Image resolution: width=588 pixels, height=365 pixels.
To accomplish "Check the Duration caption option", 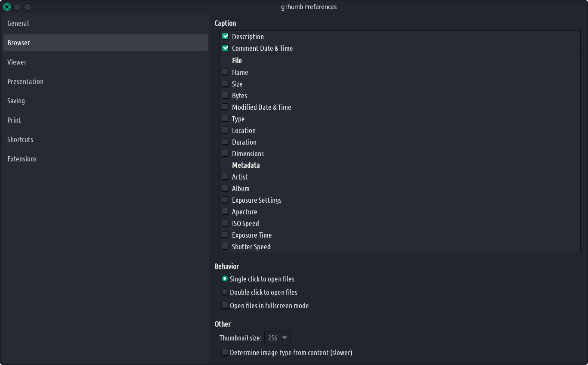I will click(x=225, y=142).
